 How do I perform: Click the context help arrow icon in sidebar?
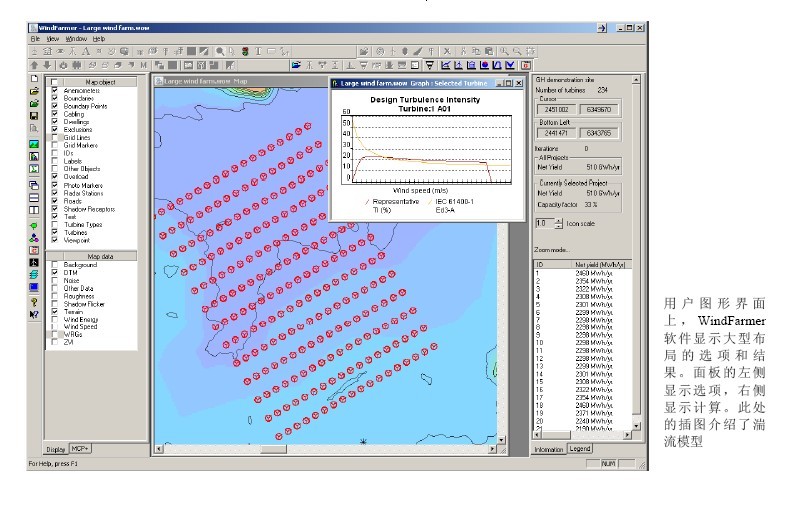(x=34, y=314)
